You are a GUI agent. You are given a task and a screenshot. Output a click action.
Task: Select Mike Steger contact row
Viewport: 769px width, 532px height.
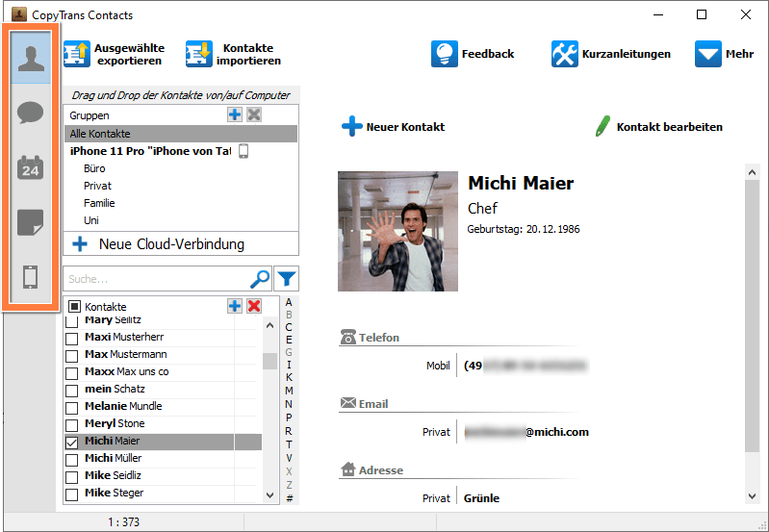163,493
